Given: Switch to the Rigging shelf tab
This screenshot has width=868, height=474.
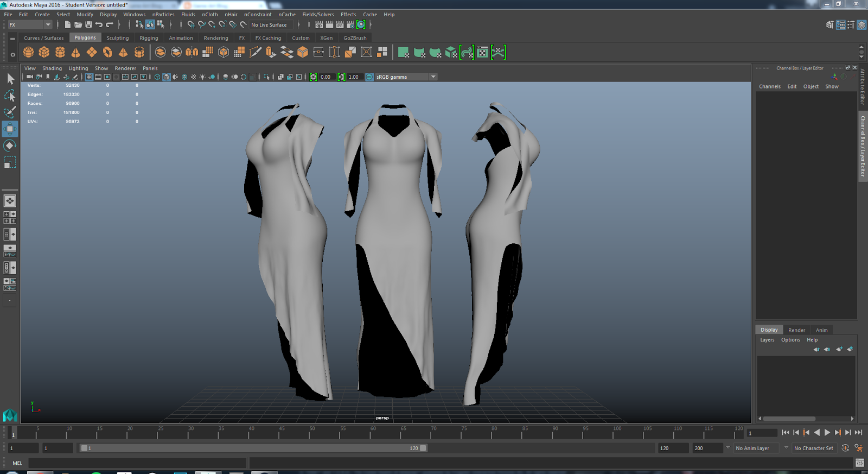Looking at the screenshot, I should pos(149,38).
